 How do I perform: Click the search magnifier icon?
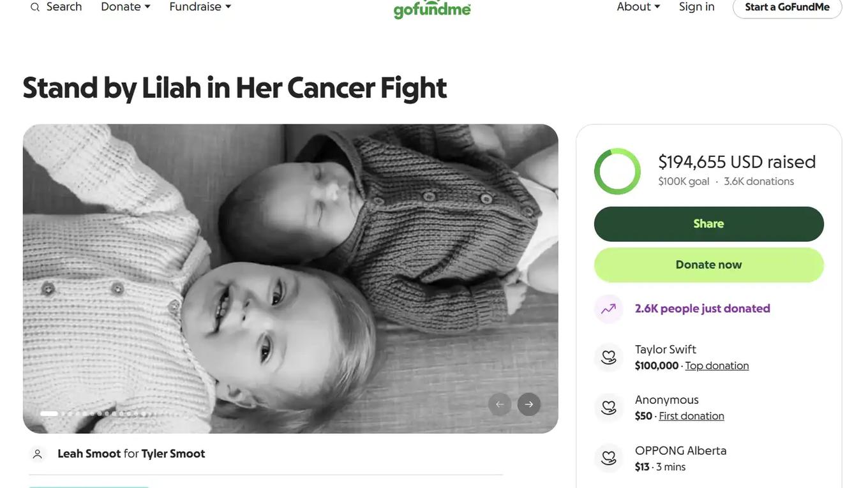tap(35, 7)
